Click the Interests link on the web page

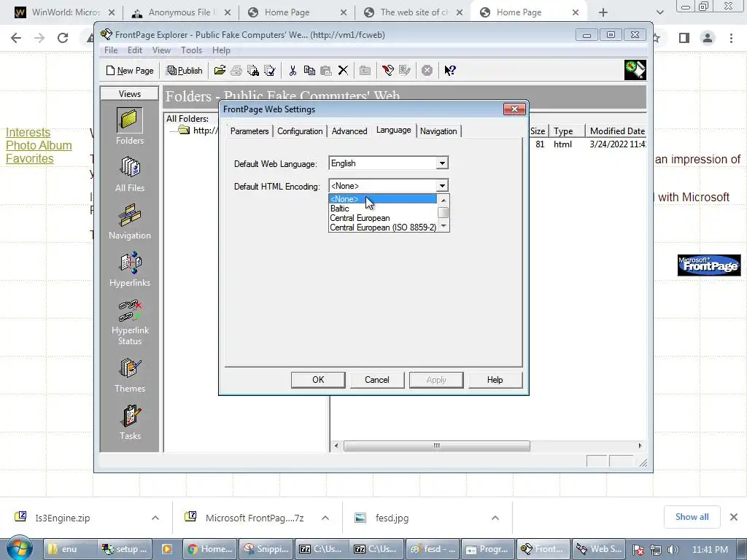(x=28, y=133)
